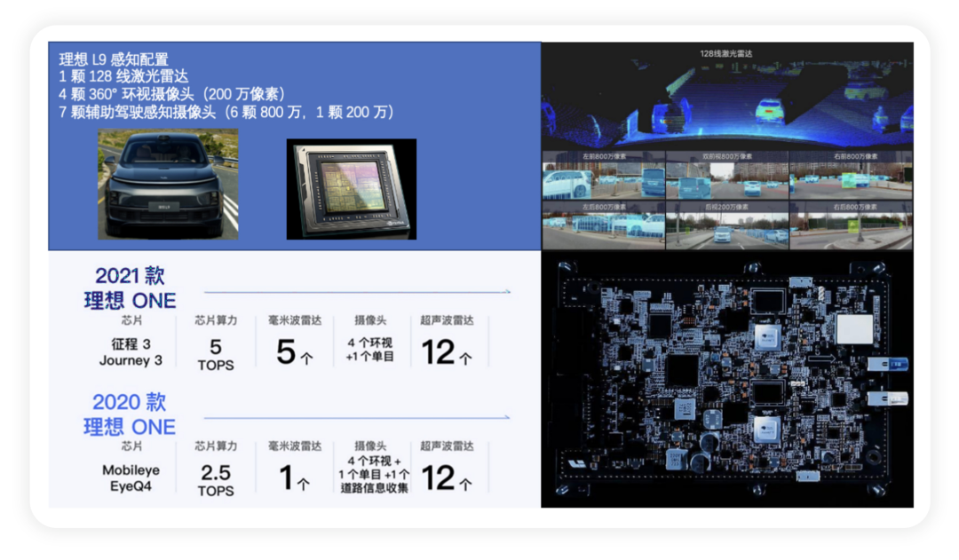Click the title 理想 L9 感知配置
This screenshot has width=959, height=560.
coord(114,59)
